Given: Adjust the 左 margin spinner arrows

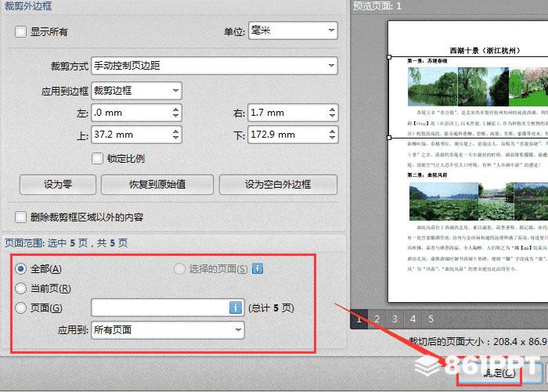Looking at the screenshot, I should click(176, 113).
